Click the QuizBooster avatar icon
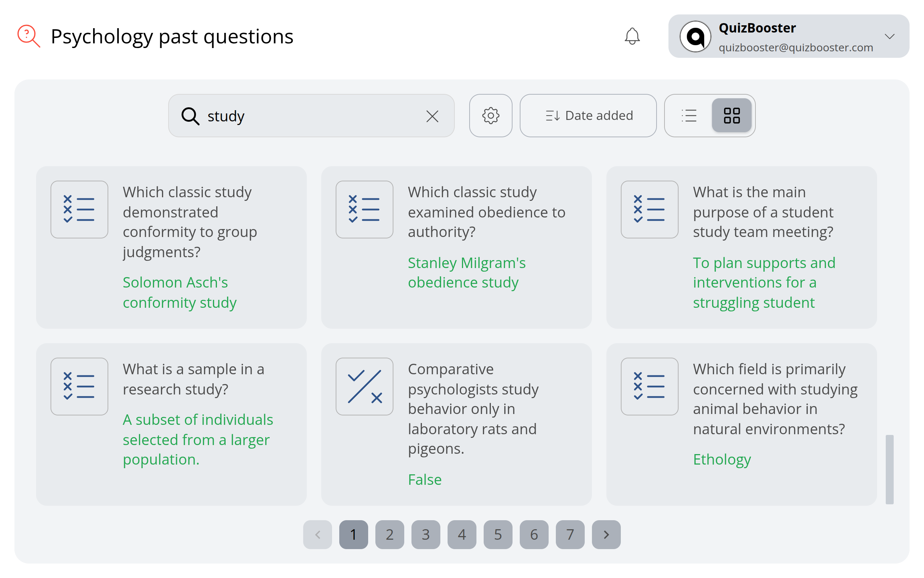The width and height of the screenshot is (924, 578). [695, 36]
